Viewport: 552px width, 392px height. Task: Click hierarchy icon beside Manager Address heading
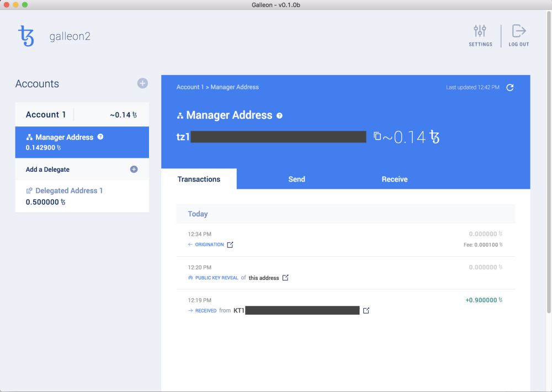[181, 115]
